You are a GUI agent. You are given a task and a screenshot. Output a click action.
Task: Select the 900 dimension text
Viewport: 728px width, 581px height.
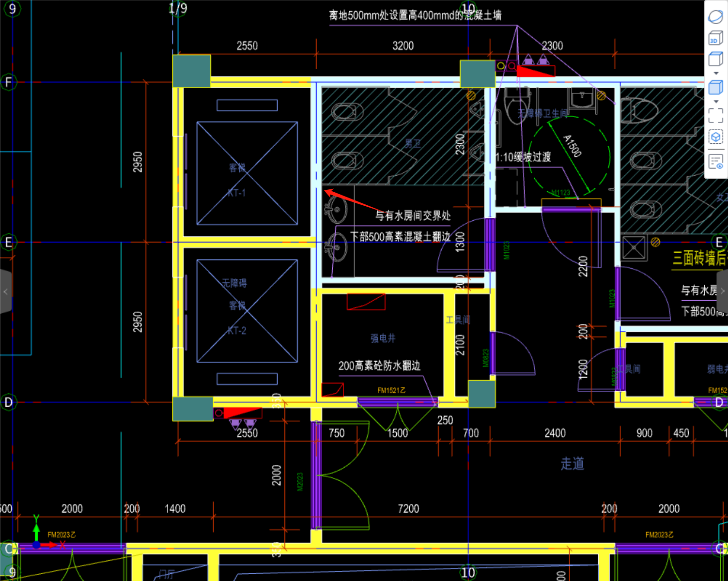tap(644, 433)
